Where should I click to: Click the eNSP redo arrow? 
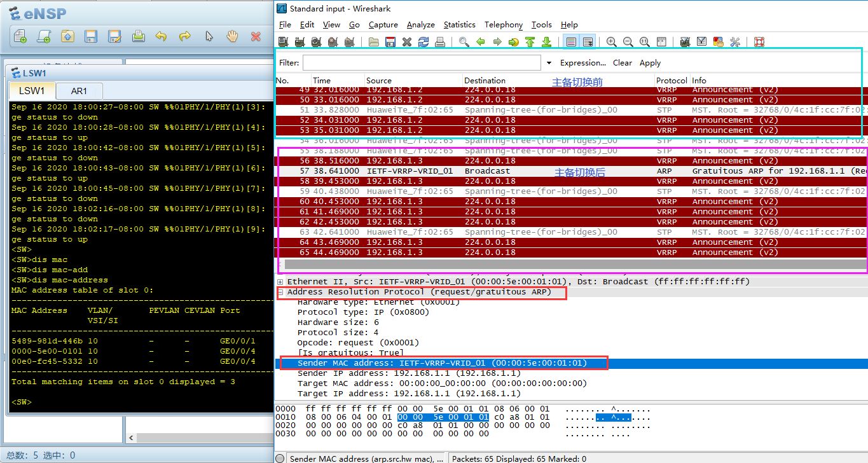185,37
